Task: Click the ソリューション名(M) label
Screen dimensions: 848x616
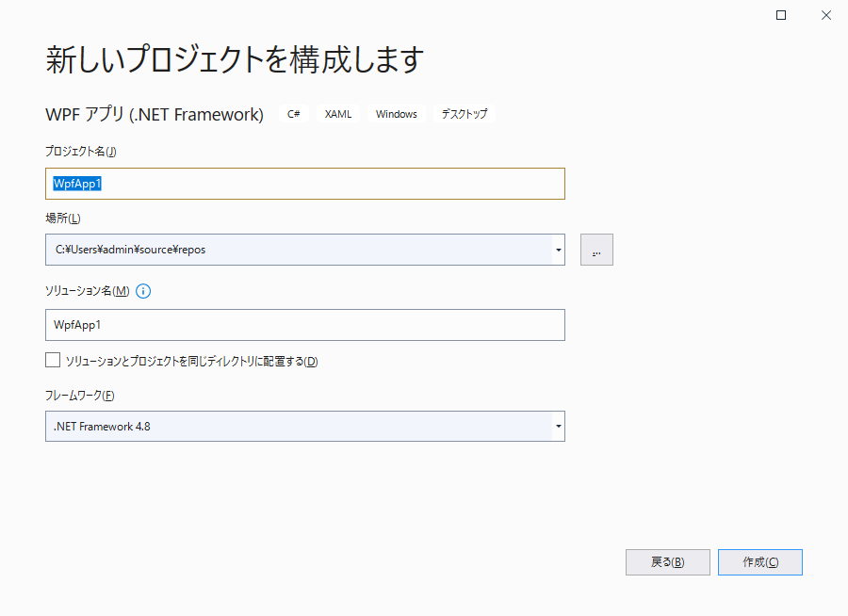Action: (x=88, y=291)
